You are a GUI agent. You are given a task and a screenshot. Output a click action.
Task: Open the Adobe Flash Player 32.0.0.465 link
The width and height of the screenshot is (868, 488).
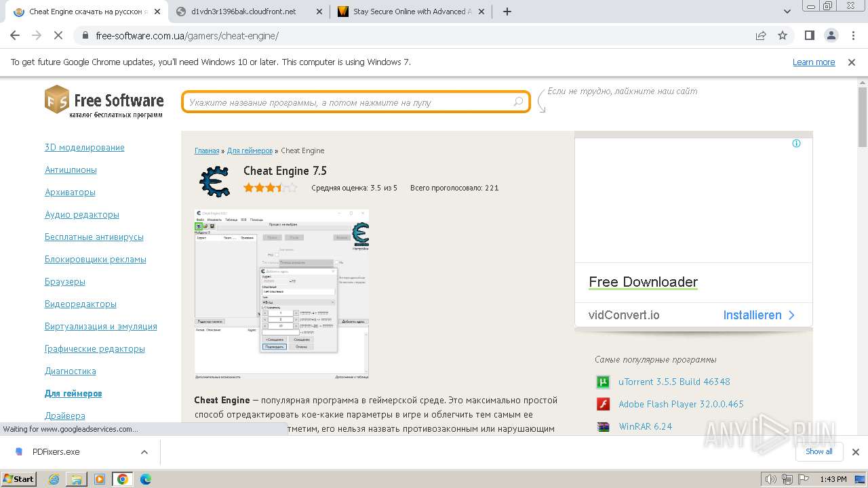pyautogui.click(x=681, y=404)
